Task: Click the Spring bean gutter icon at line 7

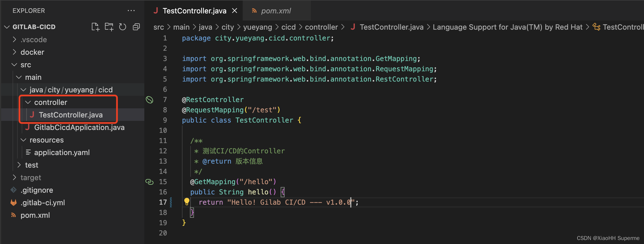Action: click(x=149, y=100)
